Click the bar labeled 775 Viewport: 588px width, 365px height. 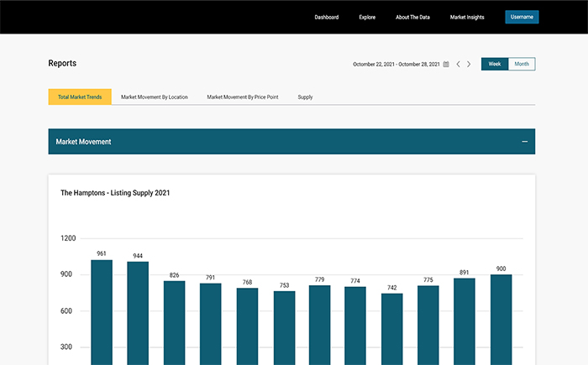click(x=428, y=326)
